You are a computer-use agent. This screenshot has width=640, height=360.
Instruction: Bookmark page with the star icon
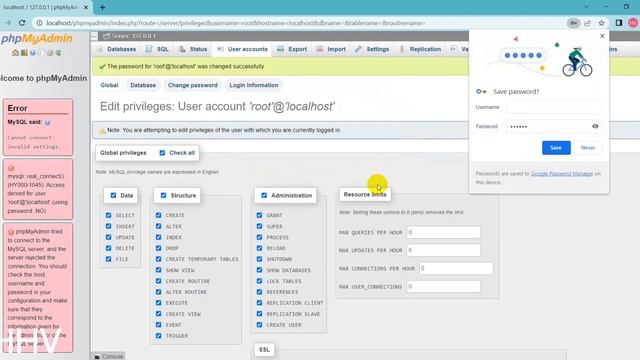[601, 23]
